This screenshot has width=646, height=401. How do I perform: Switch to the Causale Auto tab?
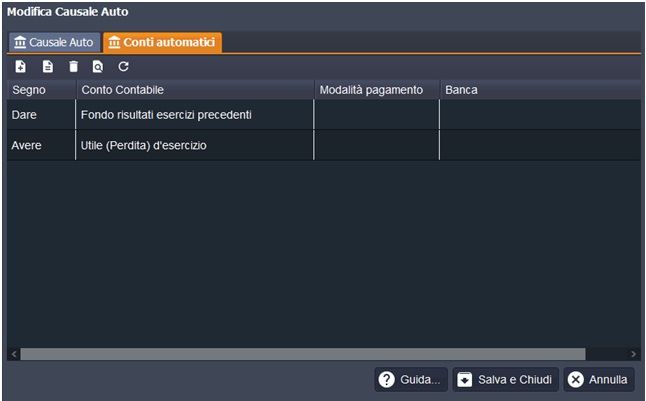pyautogui.click(x=54, y=42)
